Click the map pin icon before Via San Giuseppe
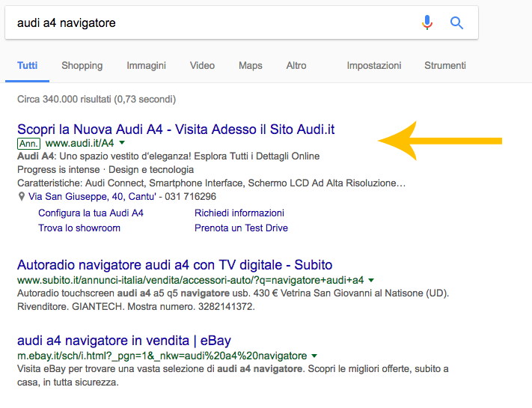 point(22,197)
